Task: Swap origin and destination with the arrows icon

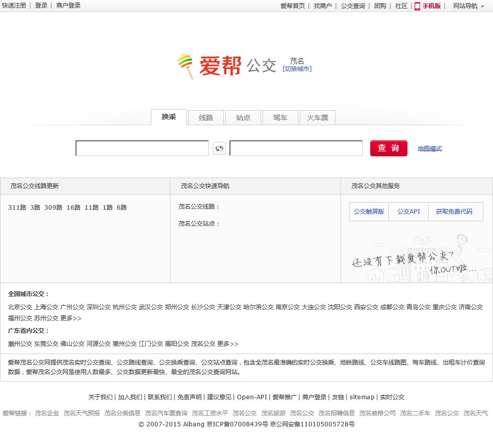Action: [219, 148]
